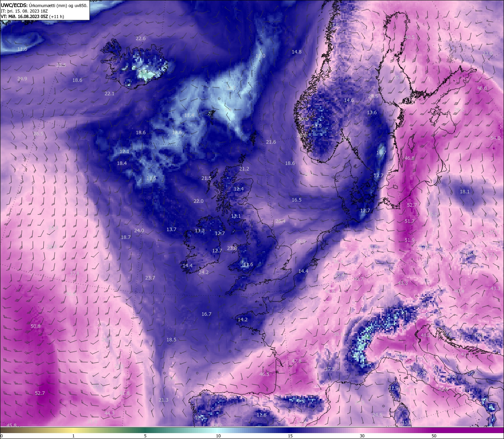Select the 46.5 value on the map
The height and width of the screenshot is (439, 504).
click(x=264, y=374)
